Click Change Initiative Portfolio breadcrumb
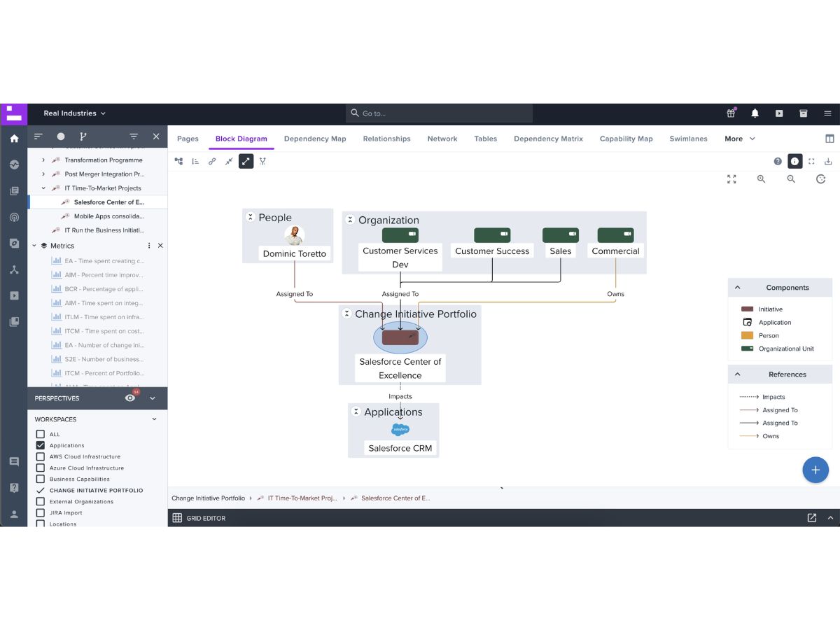 click(x=208, y=498)
